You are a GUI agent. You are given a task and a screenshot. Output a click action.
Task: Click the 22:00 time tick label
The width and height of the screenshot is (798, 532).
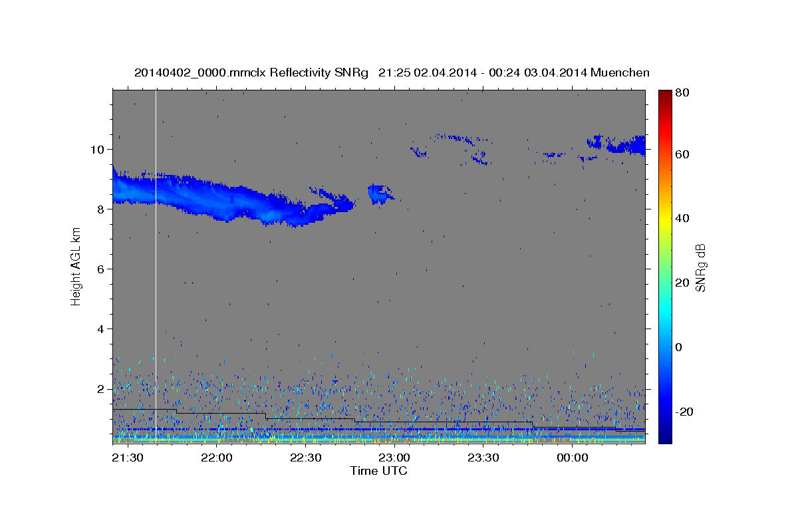click(x=216, y=458)
